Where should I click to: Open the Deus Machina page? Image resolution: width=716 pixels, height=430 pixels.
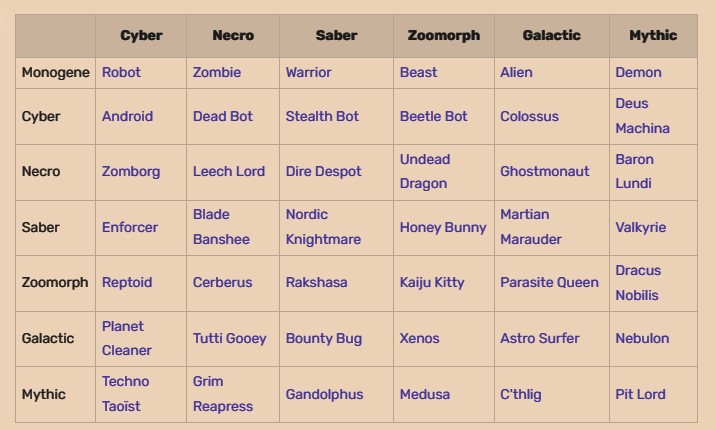coord(642,116)
